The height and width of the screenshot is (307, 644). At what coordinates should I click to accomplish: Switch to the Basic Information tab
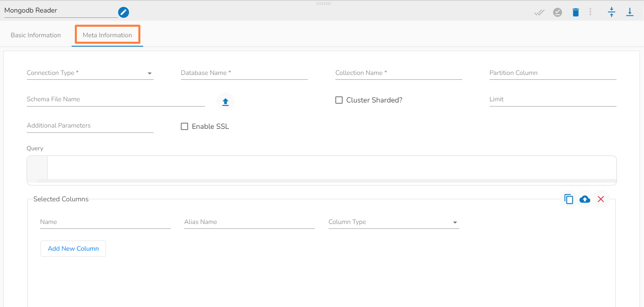(36, 35)
